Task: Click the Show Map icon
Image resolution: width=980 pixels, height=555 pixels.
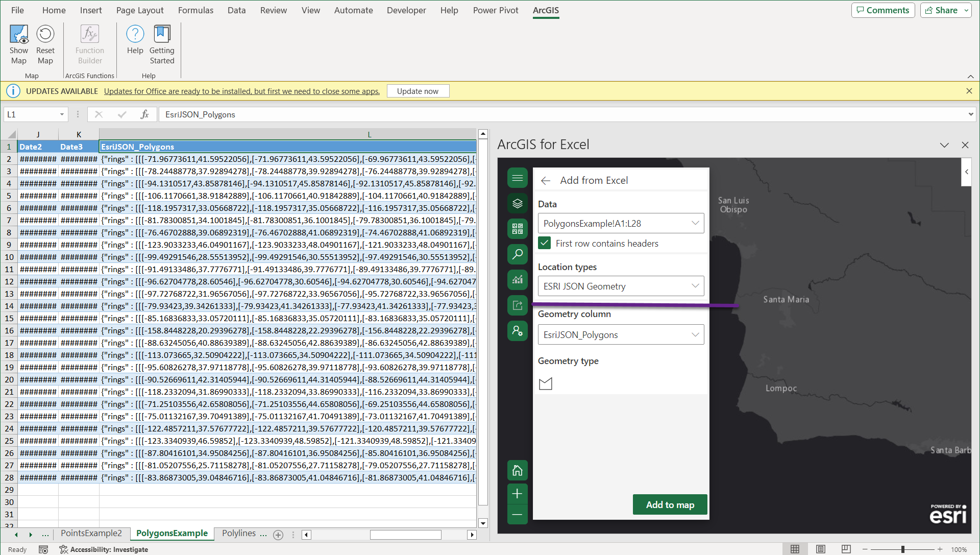Action: point(19,35)
